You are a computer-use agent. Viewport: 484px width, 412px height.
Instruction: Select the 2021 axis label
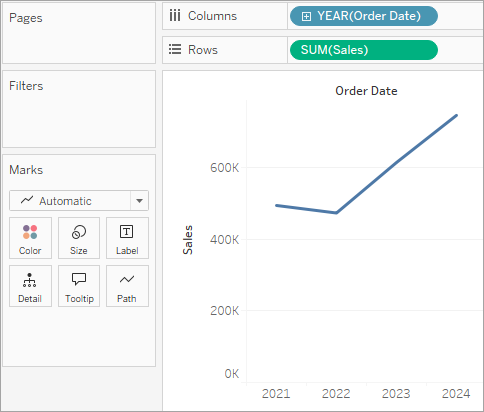(x=276, y=394)
